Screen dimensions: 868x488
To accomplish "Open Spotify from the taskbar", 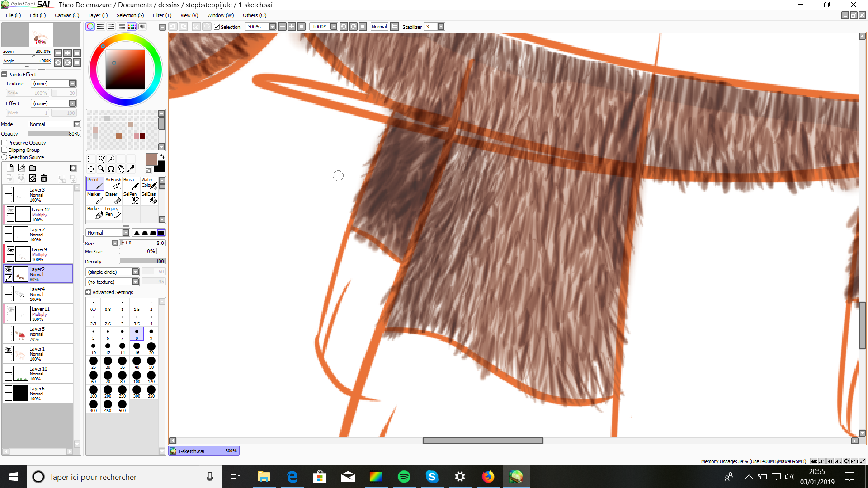I will click(x=404, y=477).
